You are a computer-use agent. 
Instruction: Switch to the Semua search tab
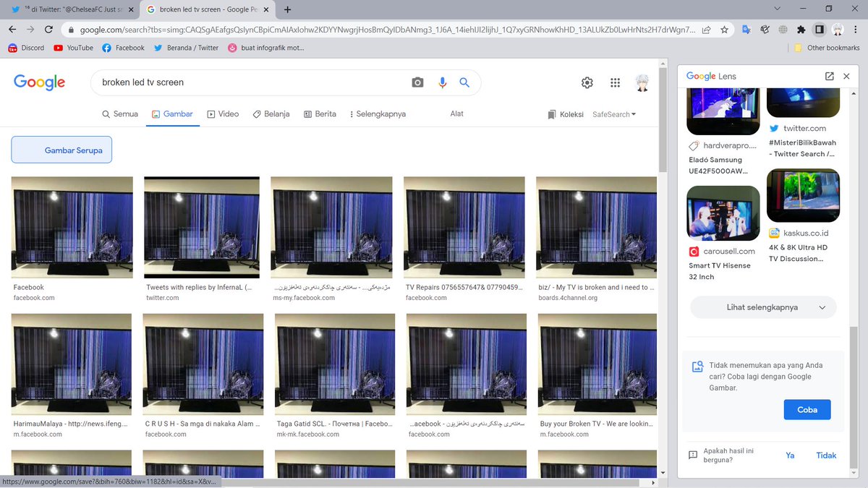pyautogui.click(x=120, y=114)
